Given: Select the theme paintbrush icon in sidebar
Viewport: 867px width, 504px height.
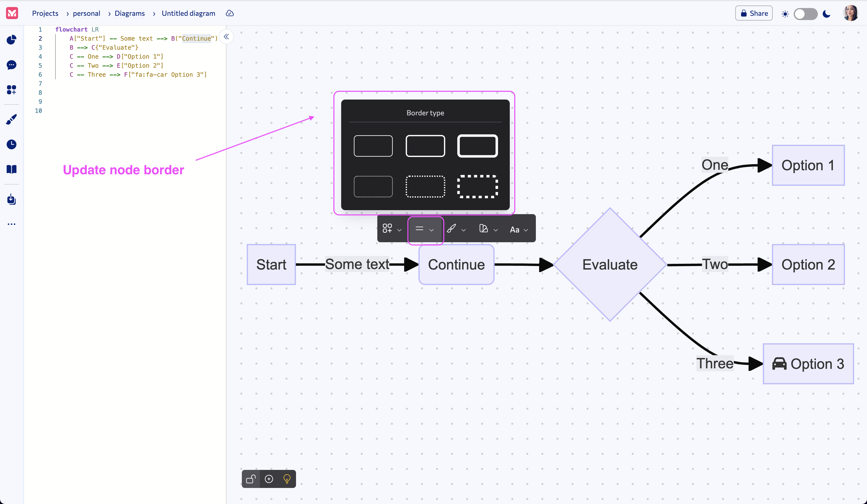Looking at the screenshot, I should click(x=11, y=119).
